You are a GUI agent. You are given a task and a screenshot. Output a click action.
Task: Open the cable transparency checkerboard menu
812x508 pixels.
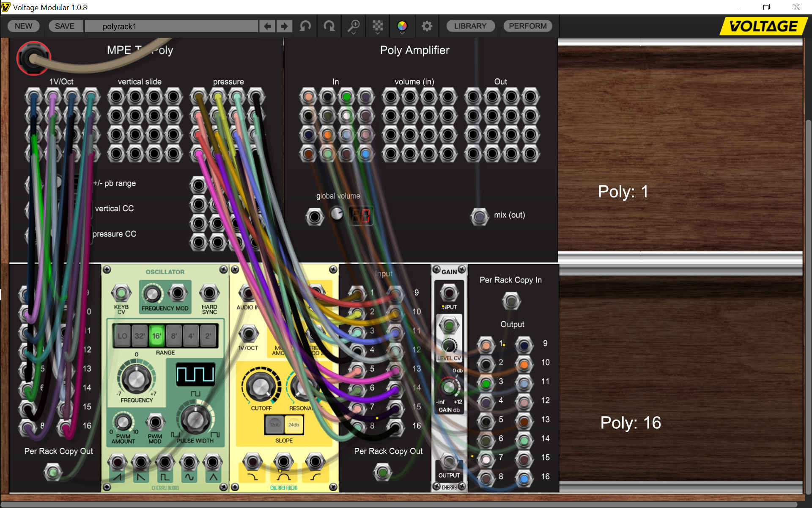click(x=378, y=26)
